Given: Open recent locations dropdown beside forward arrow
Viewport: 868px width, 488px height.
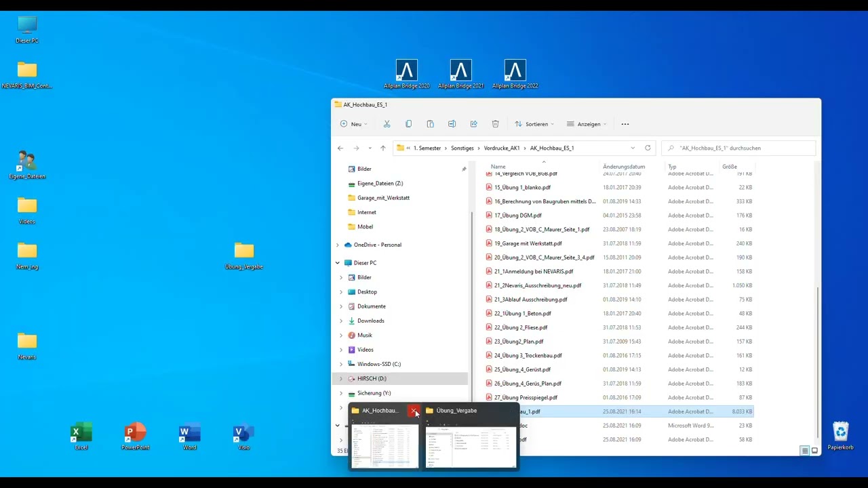Looking at the screenshot, I should 370,148.
